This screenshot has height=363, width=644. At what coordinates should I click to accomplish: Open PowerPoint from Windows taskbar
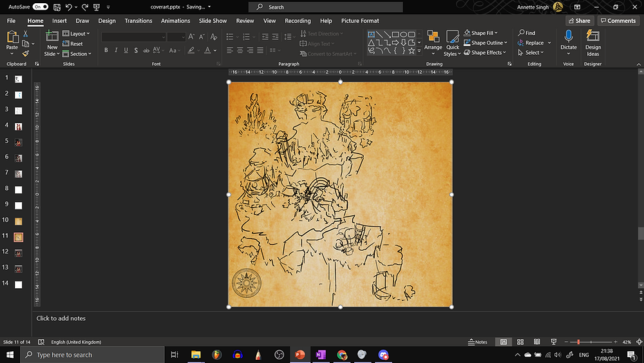coord(300,355)
